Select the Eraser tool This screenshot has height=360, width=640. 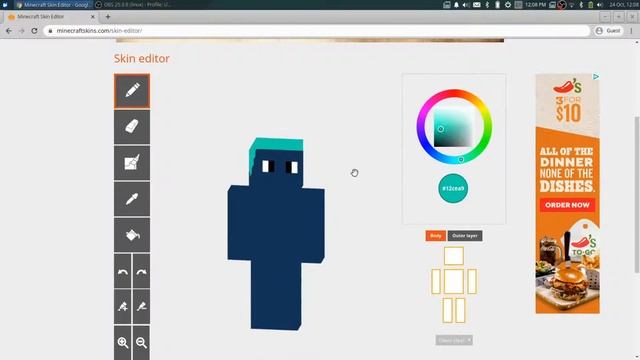point(132,127)
